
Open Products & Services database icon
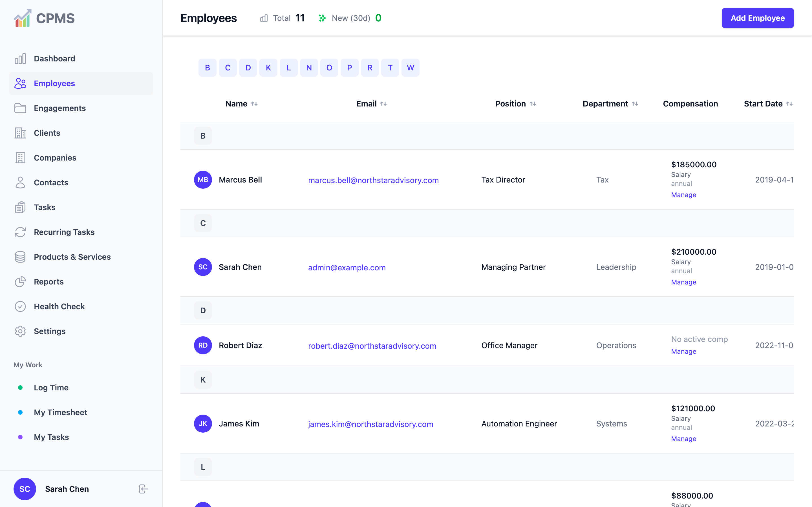(x=20, y=257)
